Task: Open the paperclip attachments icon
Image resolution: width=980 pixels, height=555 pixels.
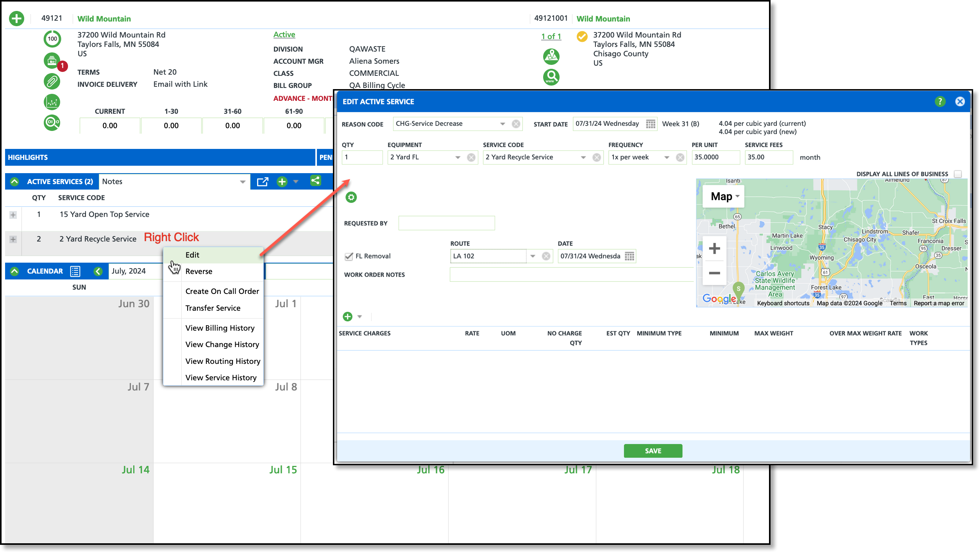Action: click(52, 82)
